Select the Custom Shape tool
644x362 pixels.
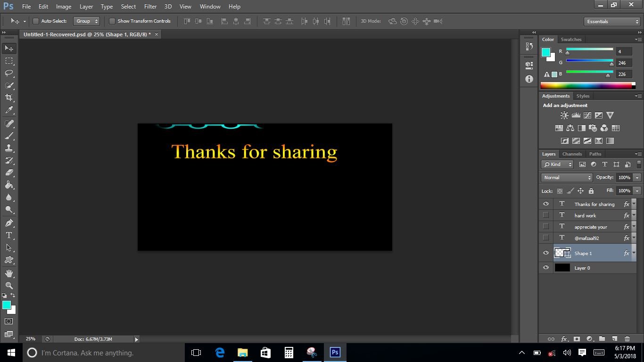pyautogui.click(x=9, y=260)
